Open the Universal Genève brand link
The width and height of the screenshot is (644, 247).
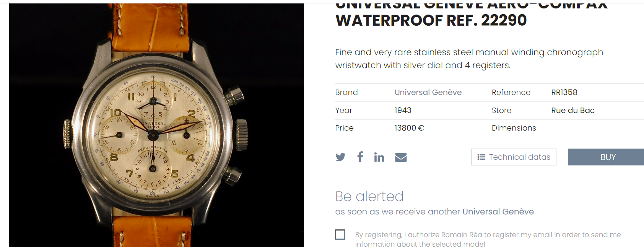(428, 92)
